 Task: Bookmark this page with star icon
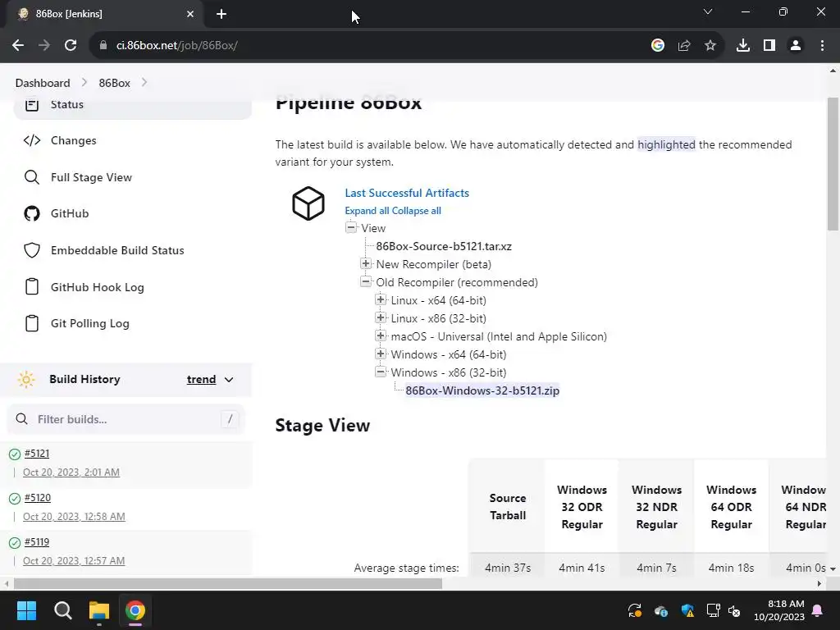(x=710, y=46)
